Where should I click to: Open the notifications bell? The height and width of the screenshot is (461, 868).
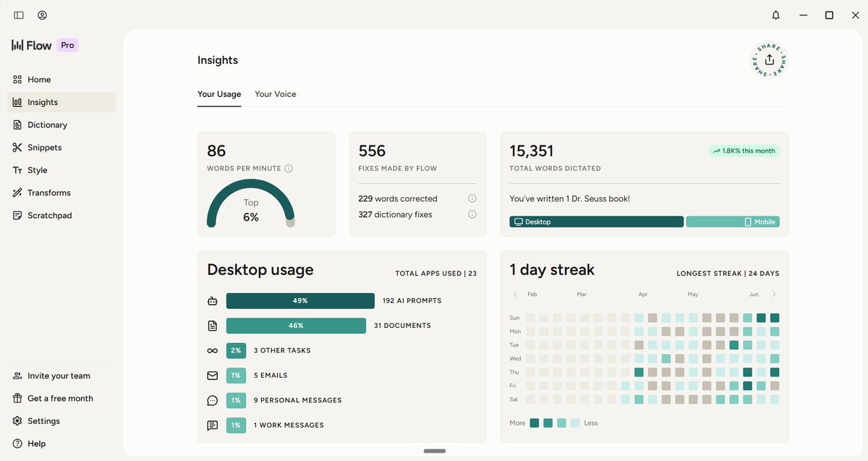[775, 15]
